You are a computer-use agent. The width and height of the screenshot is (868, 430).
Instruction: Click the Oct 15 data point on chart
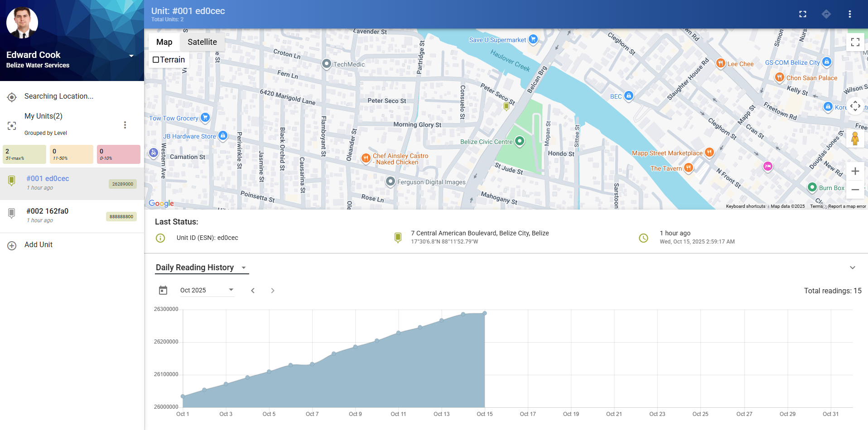[x=485, y=313]
